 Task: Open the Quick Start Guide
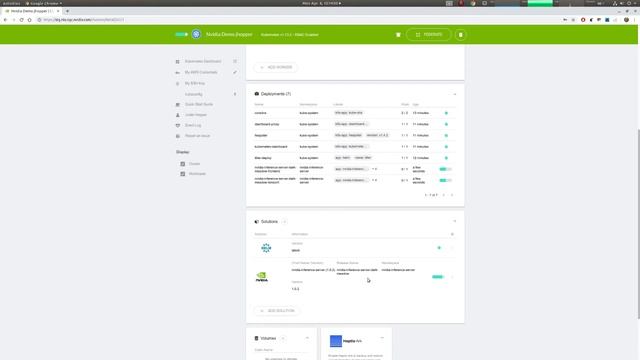point(199,104)
